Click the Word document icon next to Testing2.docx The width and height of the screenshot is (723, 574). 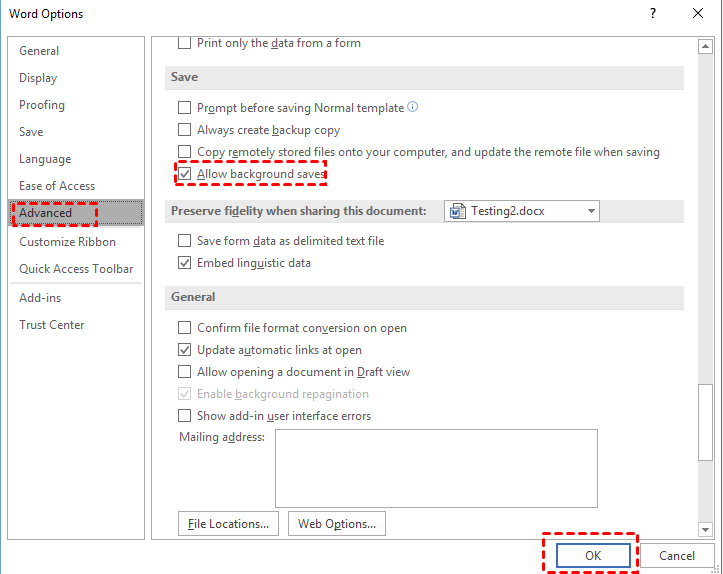point(457,211)
